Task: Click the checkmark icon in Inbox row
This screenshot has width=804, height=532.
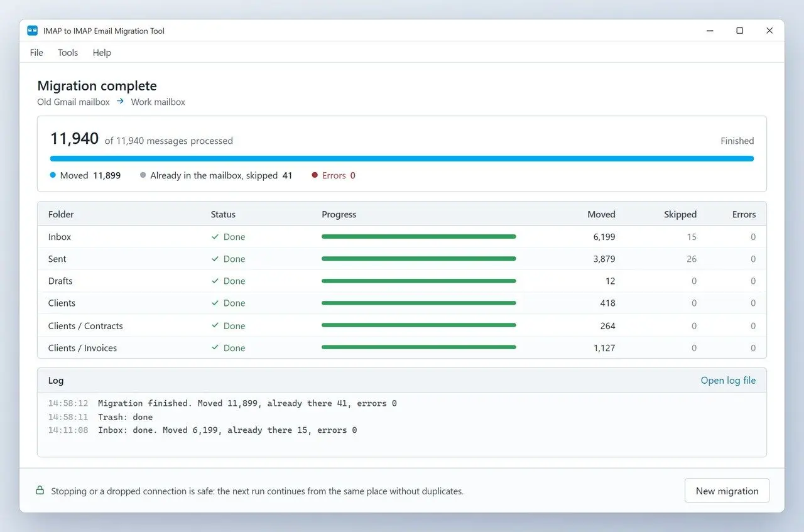Action: pyautogui.click(x=215, y=237)
